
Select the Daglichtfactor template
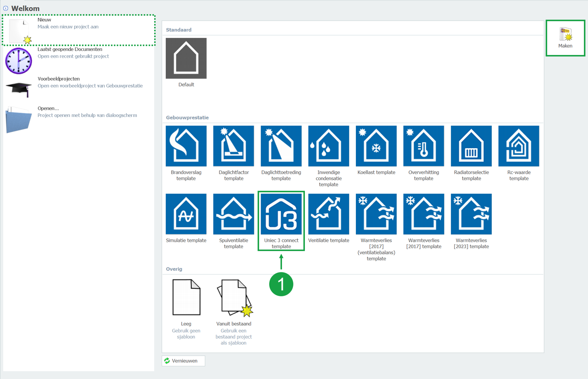coord(233,146)
